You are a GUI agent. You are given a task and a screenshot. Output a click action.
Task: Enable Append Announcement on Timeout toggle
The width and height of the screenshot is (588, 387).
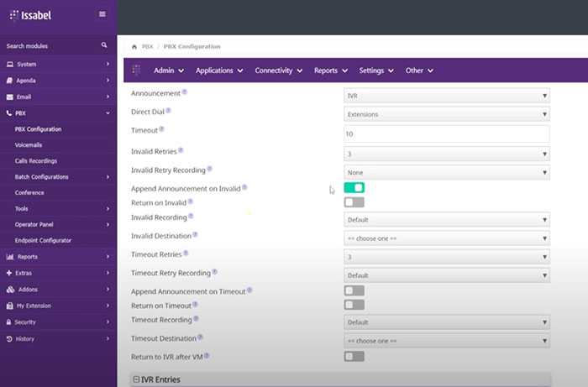[x=354, y=290]
